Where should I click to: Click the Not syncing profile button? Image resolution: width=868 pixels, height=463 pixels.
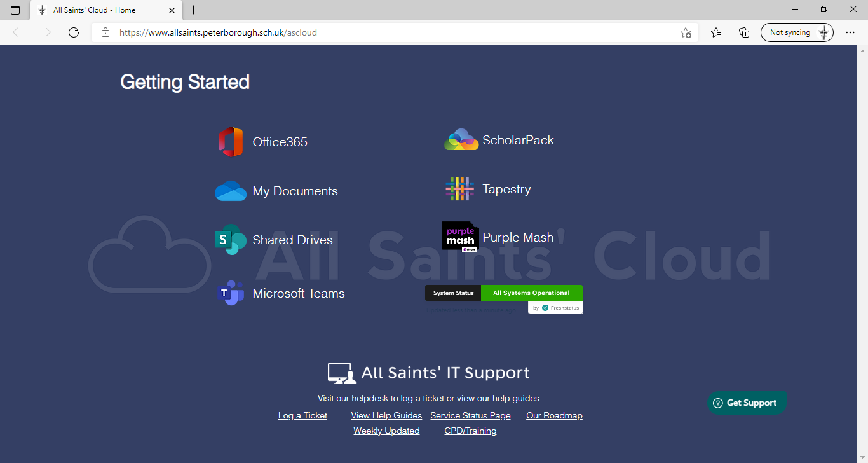point(797,32)
